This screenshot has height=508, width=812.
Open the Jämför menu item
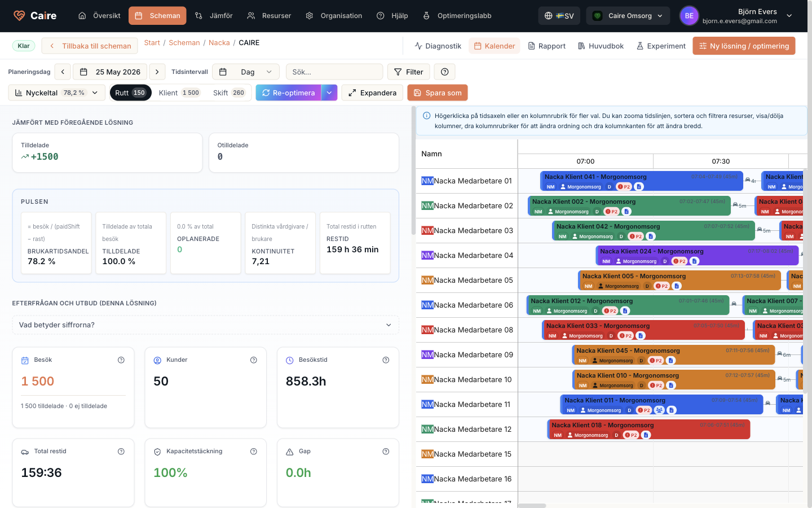click(214, 16)
